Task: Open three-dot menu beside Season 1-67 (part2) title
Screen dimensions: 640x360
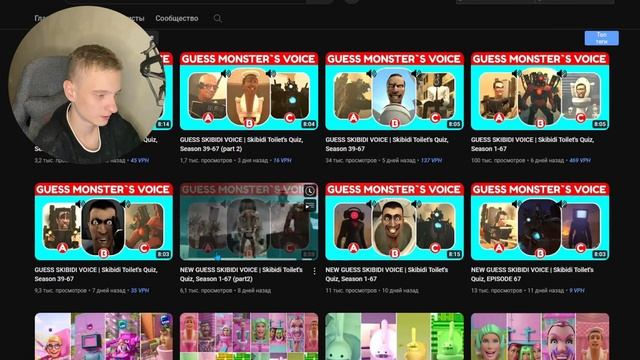Action: 314,271
